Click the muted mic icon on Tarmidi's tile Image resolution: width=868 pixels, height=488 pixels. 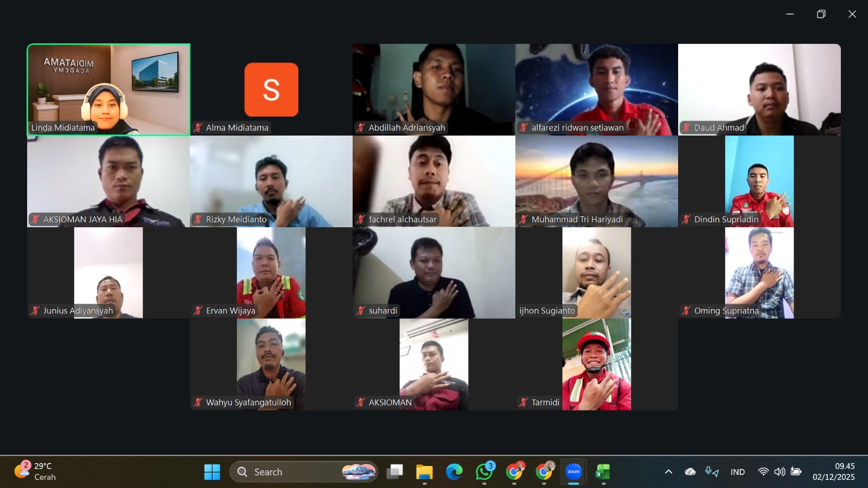tap(524, 402)
